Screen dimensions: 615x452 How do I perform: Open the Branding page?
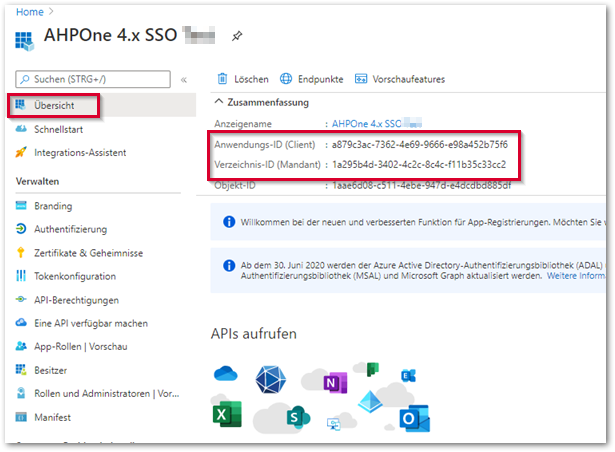53,206
